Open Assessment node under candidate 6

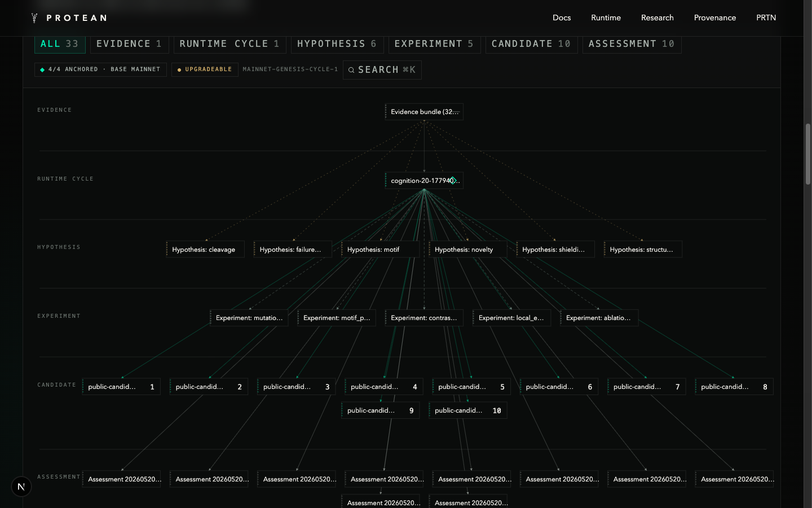(x=559, y=479)
